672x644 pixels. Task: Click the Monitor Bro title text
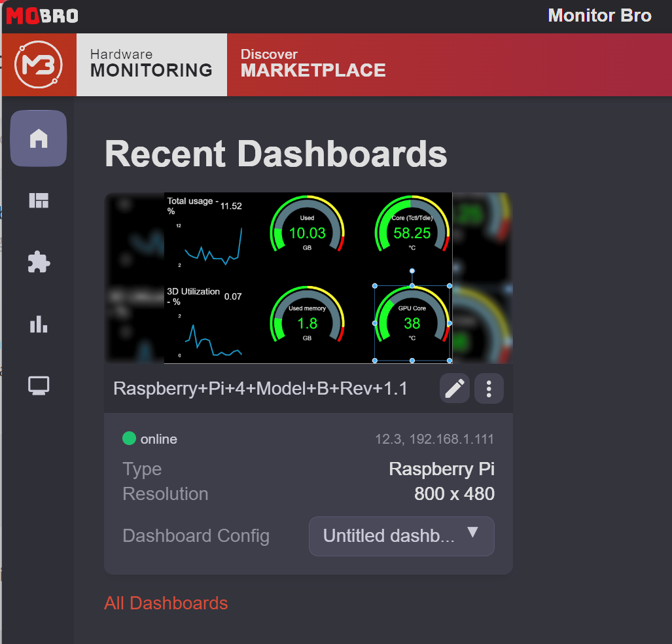tap(599, 16)
